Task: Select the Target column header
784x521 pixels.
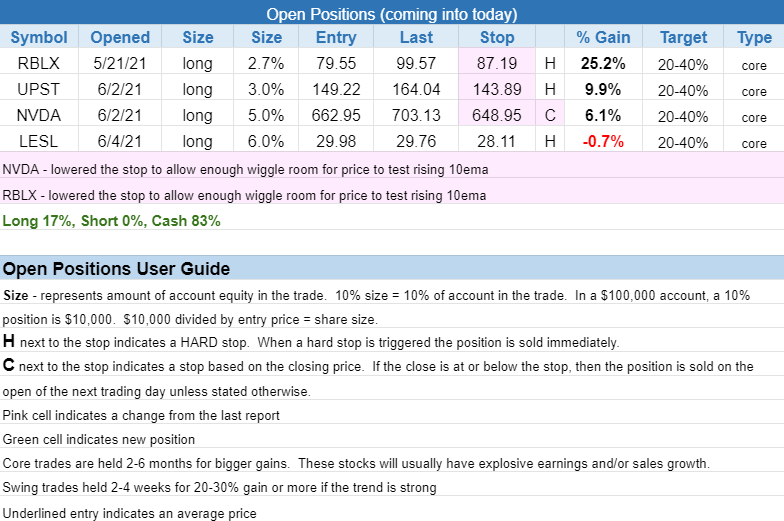Action: click(x=684, y=38)
